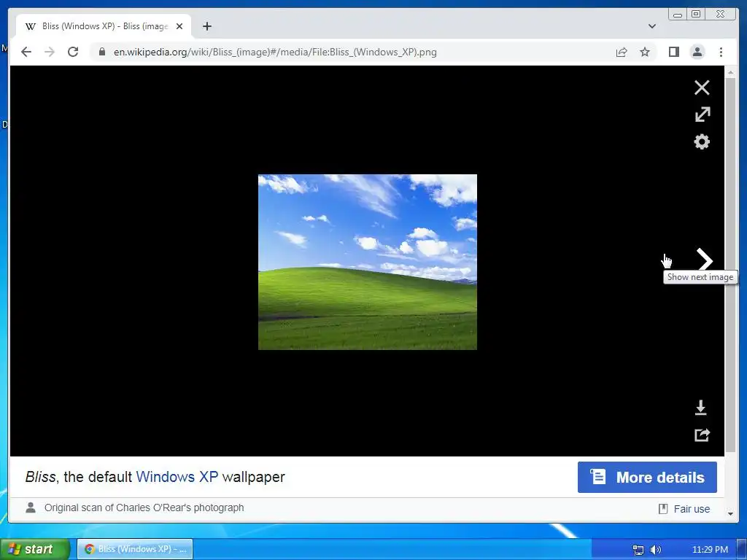Open the Windows start menu

click(34, 549)
